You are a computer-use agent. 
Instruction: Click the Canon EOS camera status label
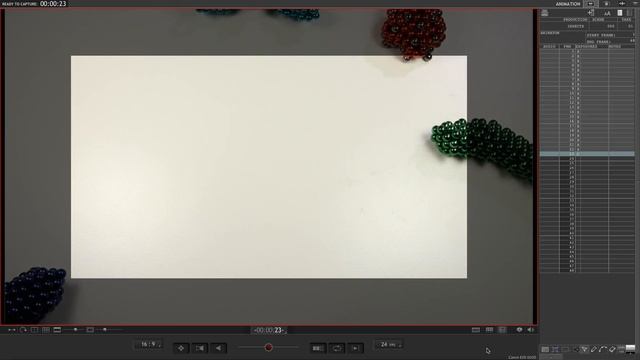click(522, 358)
